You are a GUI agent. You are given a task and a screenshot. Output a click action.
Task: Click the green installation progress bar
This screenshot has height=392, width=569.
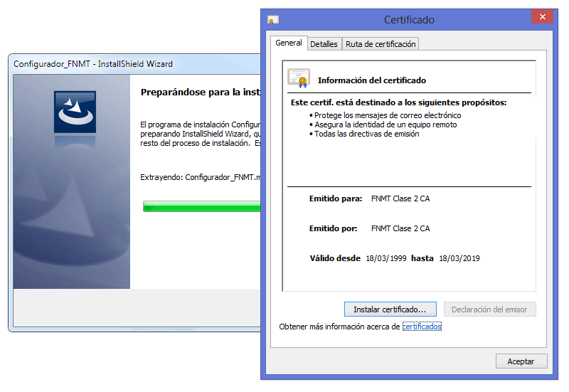[202, 206]
